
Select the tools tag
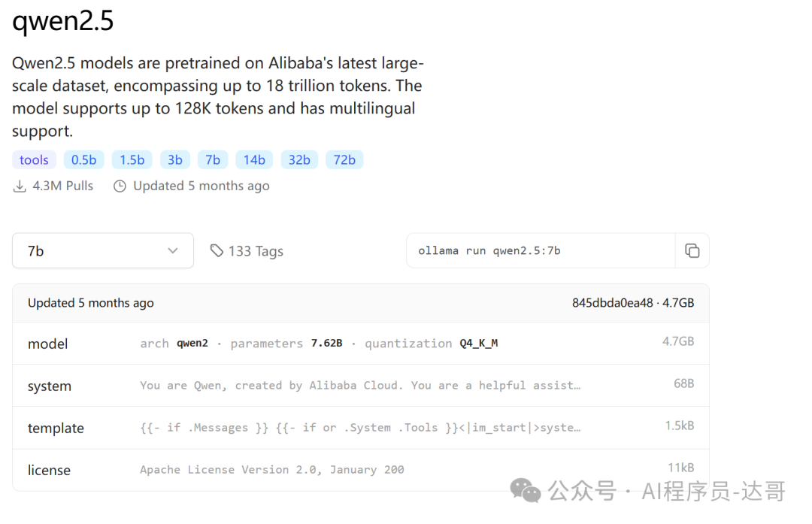34,160
